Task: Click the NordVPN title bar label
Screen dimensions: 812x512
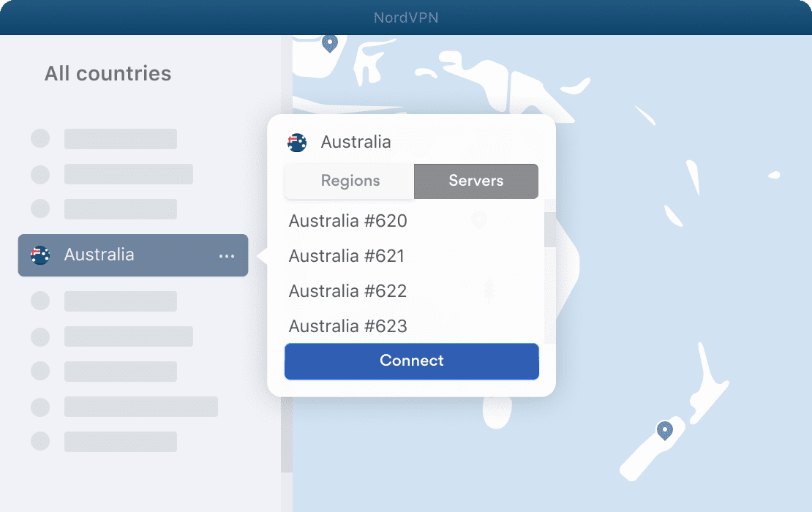Action: click(x=406, y=17)
